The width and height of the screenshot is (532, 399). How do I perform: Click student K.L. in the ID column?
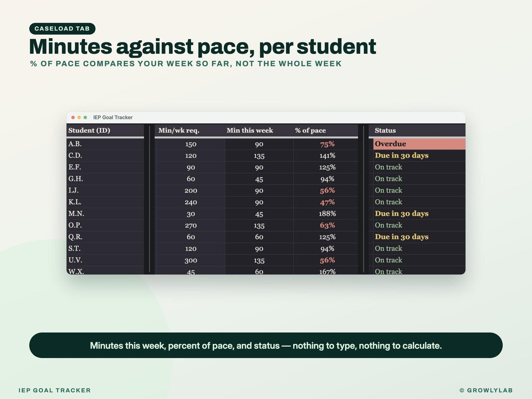[105, 202]
